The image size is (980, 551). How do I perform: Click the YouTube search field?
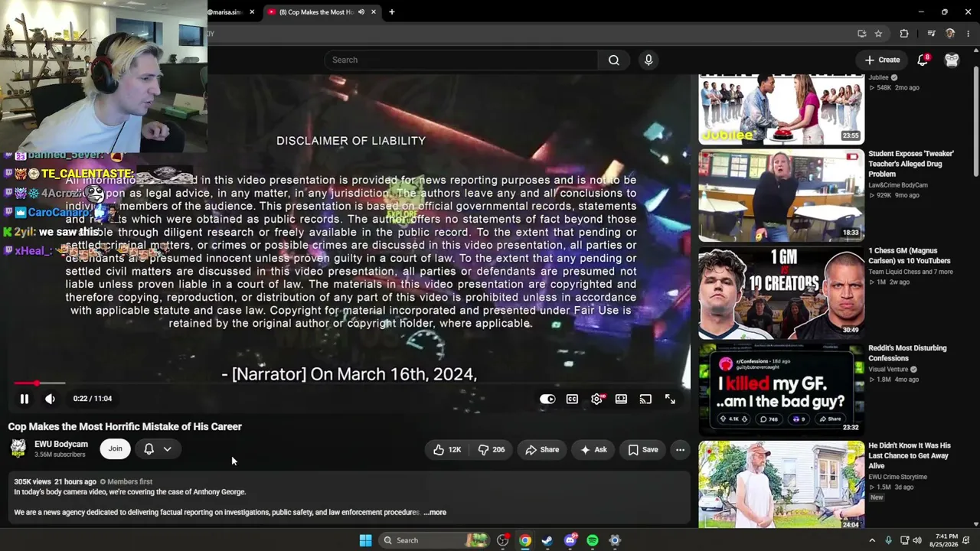(x=461, y=60)
